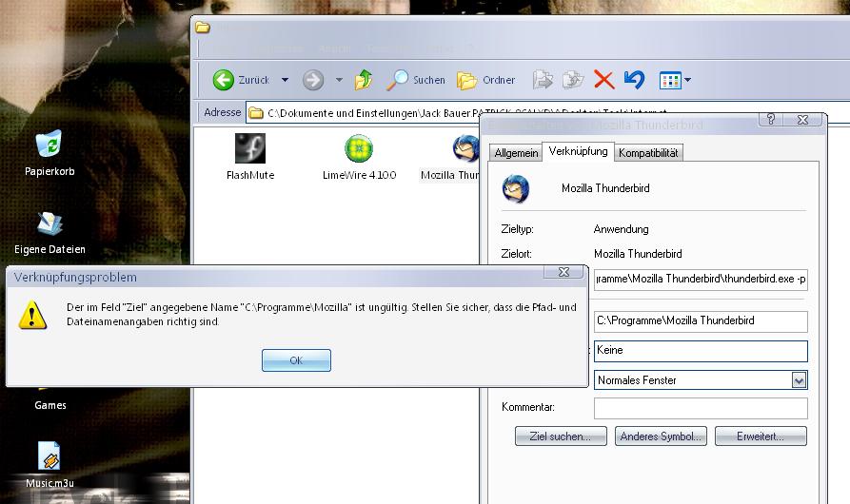The width and height of the screenshot is (850, 504).
Task: Click the greyed forward arrow in Explorer
Action: coord(313,80)
